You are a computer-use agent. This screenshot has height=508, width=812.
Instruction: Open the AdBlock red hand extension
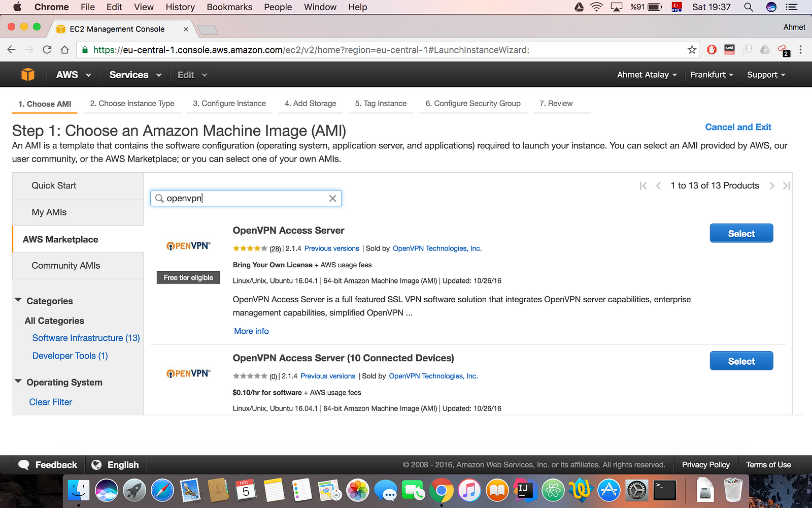point(712,50)
